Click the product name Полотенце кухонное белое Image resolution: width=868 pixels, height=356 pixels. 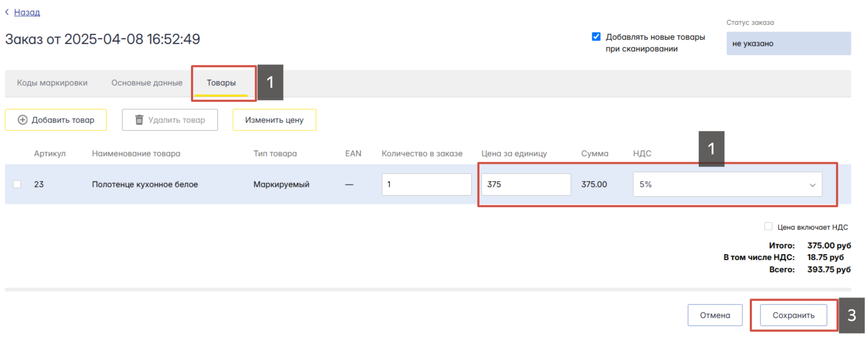(145, 184)
